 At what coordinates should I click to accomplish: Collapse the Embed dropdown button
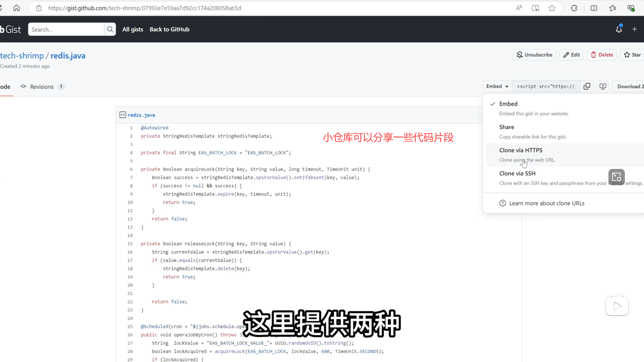(497, 86)
